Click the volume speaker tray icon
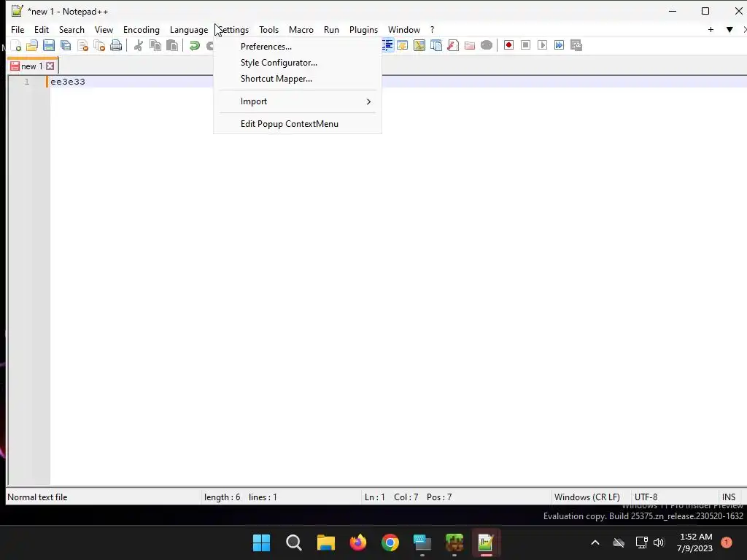747x560 pixels. pos(659,542)
